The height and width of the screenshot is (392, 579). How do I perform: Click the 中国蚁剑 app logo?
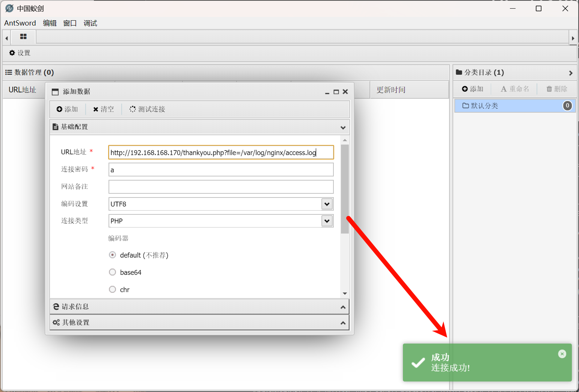9,8
